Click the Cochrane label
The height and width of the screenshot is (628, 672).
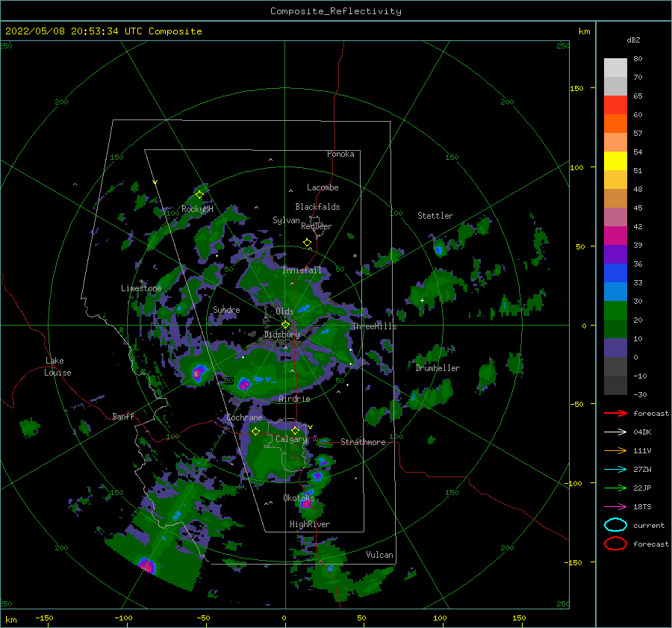[x=244, y=417]
